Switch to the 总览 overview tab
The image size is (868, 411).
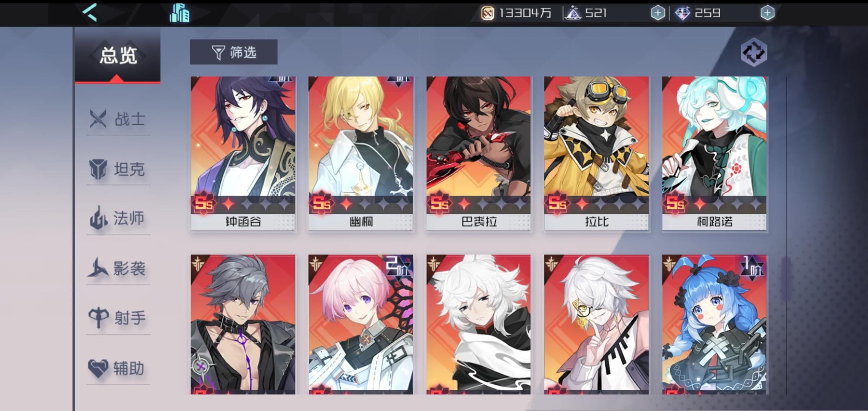pos(118,56)
